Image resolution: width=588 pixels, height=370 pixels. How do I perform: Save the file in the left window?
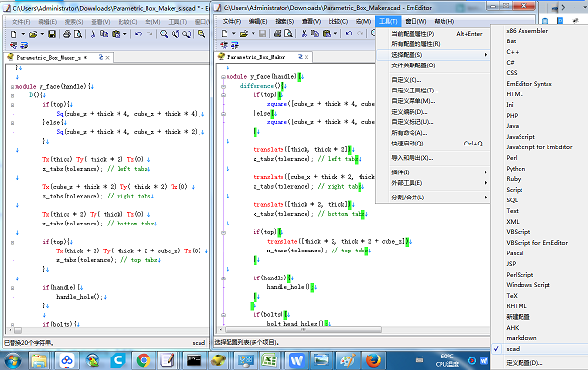point(52,34)
